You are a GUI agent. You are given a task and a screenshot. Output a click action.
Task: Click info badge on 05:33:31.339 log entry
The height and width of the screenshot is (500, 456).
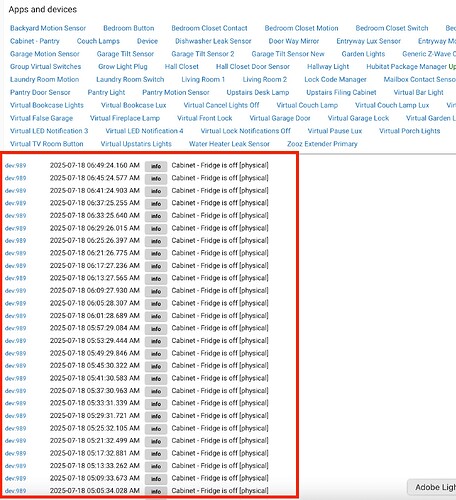(156, 404)
